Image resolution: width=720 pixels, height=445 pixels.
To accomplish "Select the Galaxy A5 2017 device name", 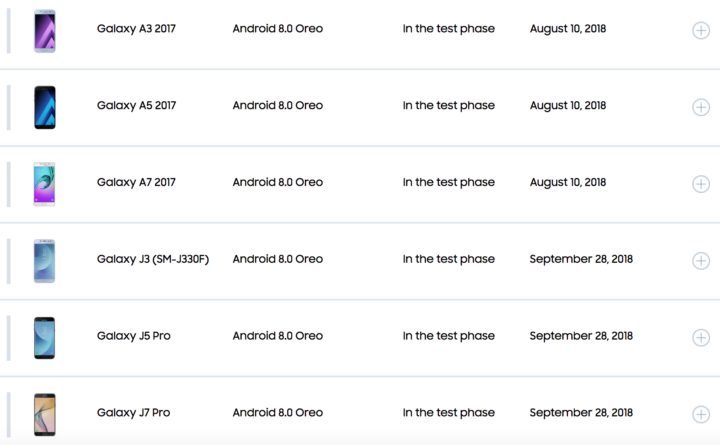I will coord(137,105).
